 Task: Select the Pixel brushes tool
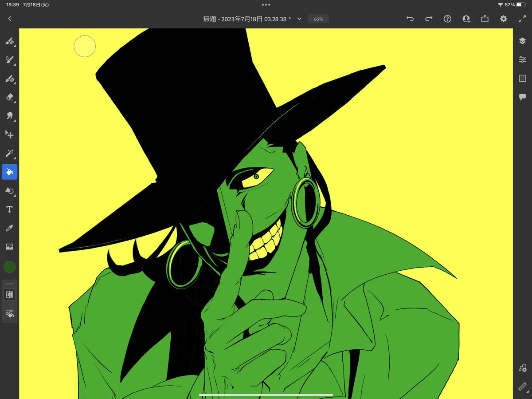point(9,41)
